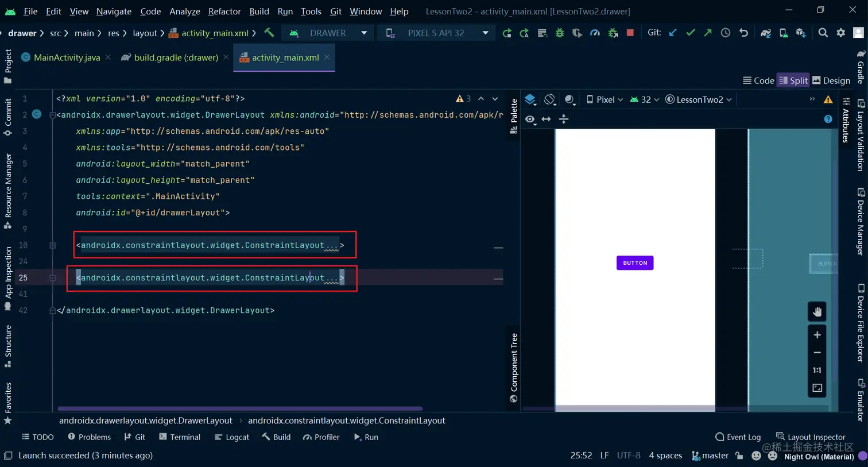The image size is (868, 467).
Task: Click the read-only lock icon in status bar
Action: (739, 456)
